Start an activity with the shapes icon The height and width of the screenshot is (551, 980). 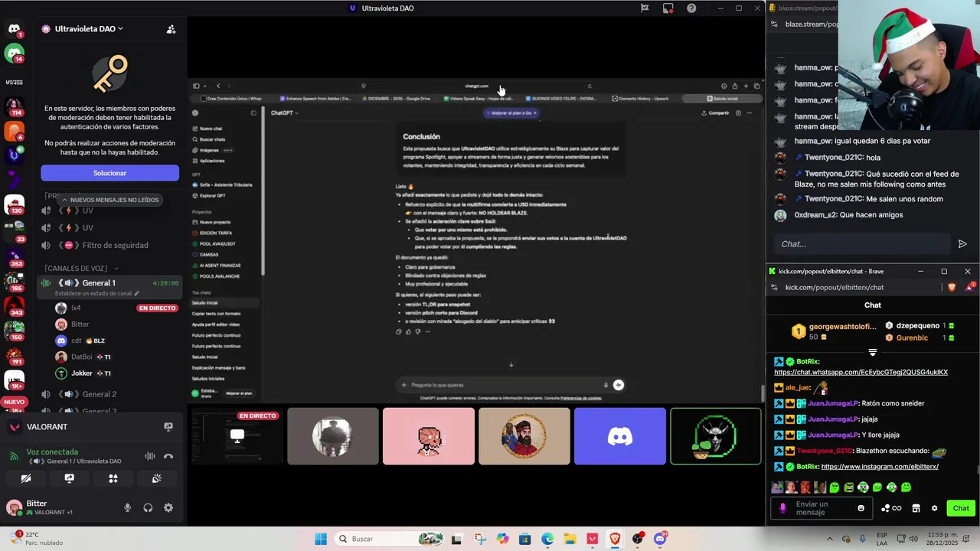coord(113,478)
